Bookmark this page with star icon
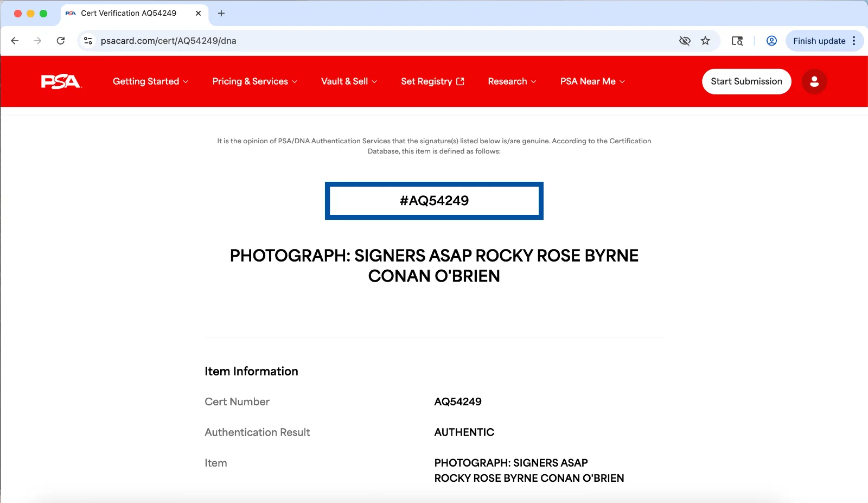868x503 pixels. click(x=705, y=41)
